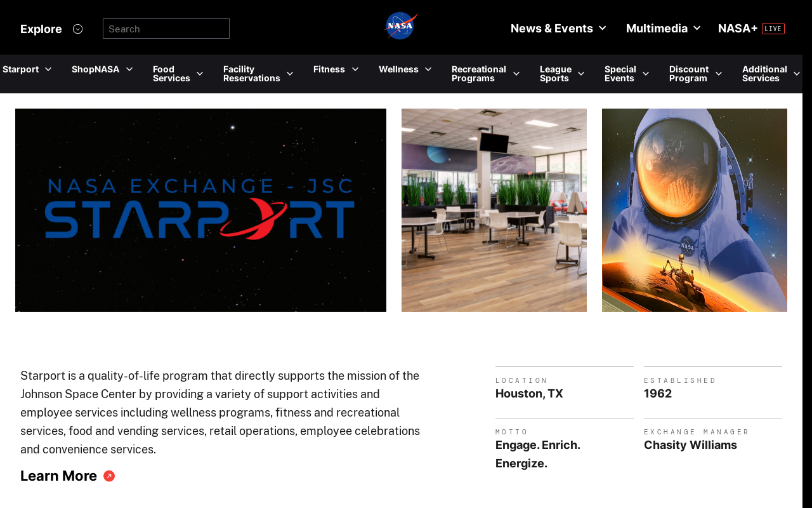Image resolution: width=812 pixels, height=508 pixels.
Task: Expand the Special Events chevron
Action: coord(646,74)
